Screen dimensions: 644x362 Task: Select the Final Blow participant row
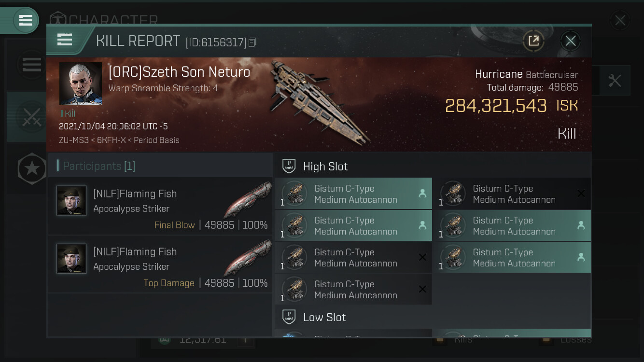[x=160, y=206]
